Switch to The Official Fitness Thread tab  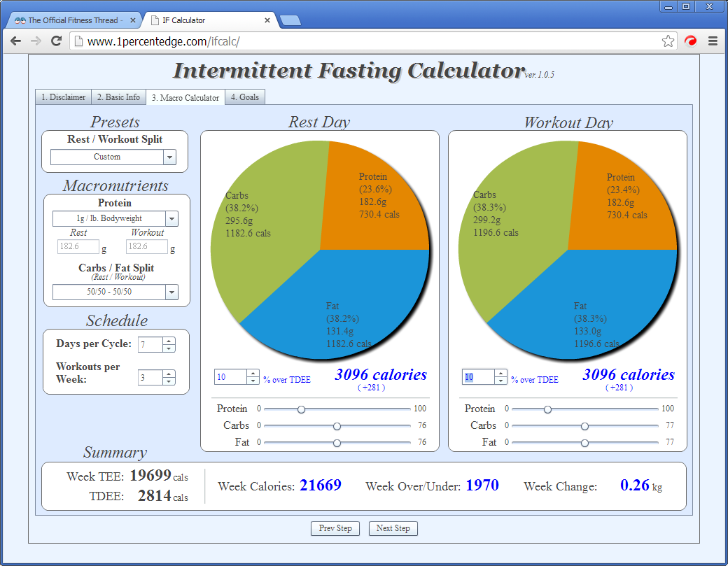pos(73,20)
